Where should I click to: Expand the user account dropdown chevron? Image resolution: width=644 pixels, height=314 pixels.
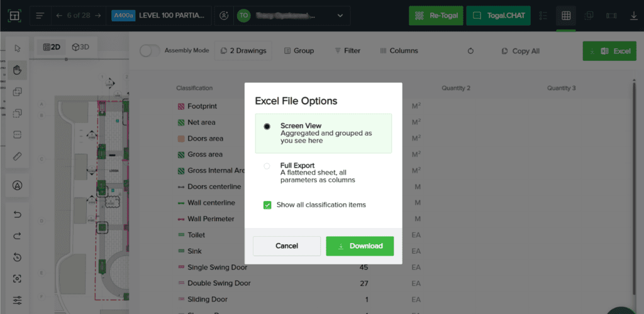pos(340,16)
